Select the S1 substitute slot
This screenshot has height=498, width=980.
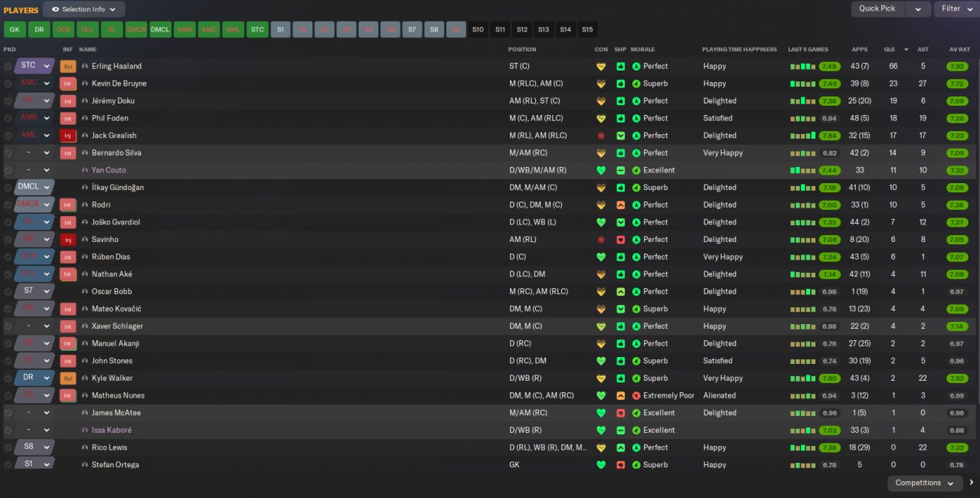[x=281, y=30]
